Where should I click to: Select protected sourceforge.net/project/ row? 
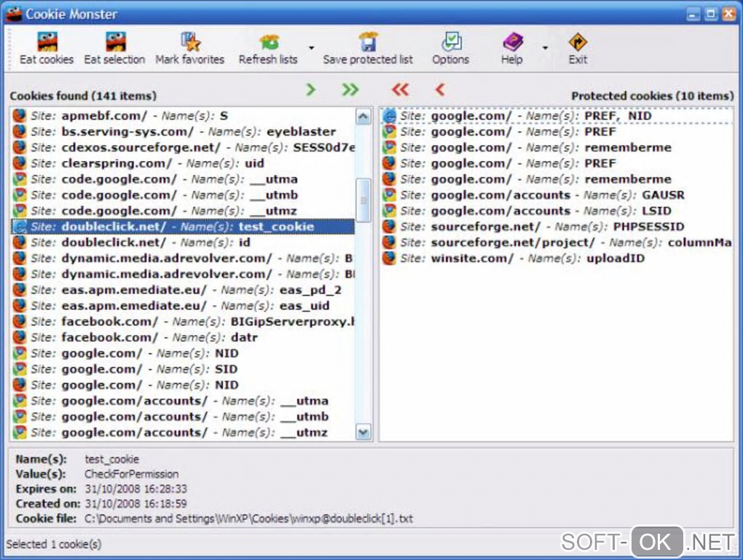pyautogui.click(x=557, y=242)
